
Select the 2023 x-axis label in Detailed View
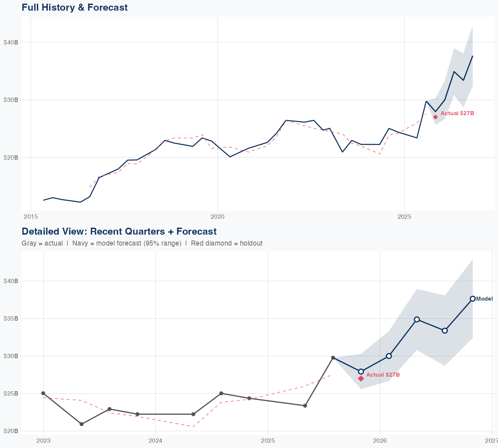43,441
